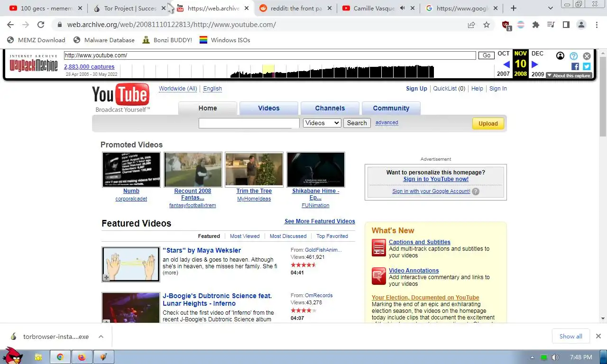Viewport: 607px width, 364px height.
Task: Go to previous Wayback capture arrow
Action: [x=506, y=64]
